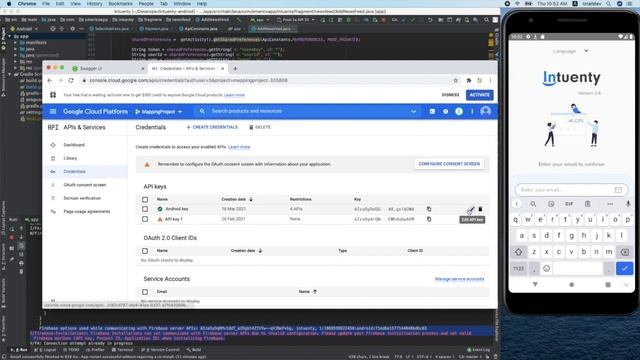The image size is (640, 360).
Task: Open the Google Cloud hamburger navigation menu
Action: (x=53, y=111)
